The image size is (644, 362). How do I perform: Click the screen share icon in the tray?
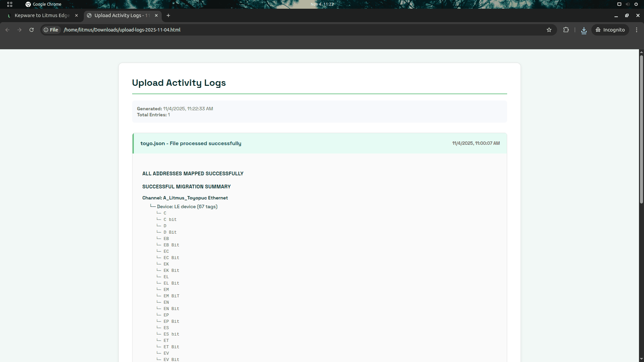(619, 4)
